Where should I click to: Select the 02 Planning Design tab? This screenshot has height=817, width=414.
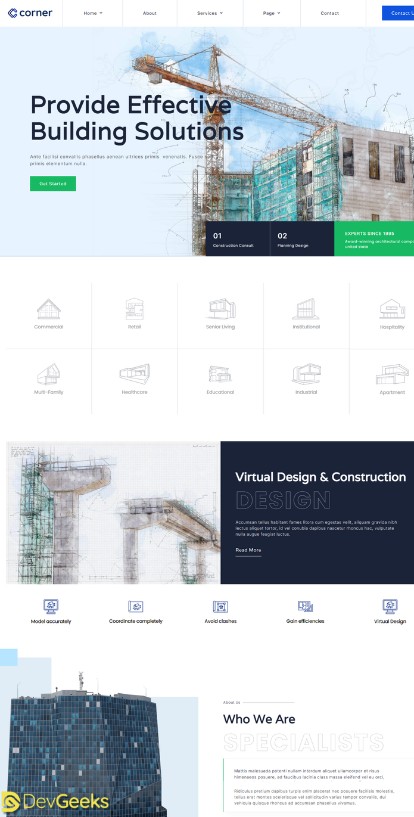[302, 239]
